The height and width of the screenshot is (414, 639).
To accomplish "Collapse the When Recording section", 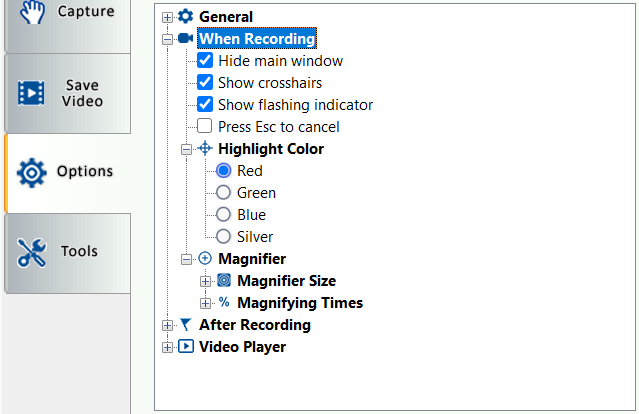I will 167,39.
